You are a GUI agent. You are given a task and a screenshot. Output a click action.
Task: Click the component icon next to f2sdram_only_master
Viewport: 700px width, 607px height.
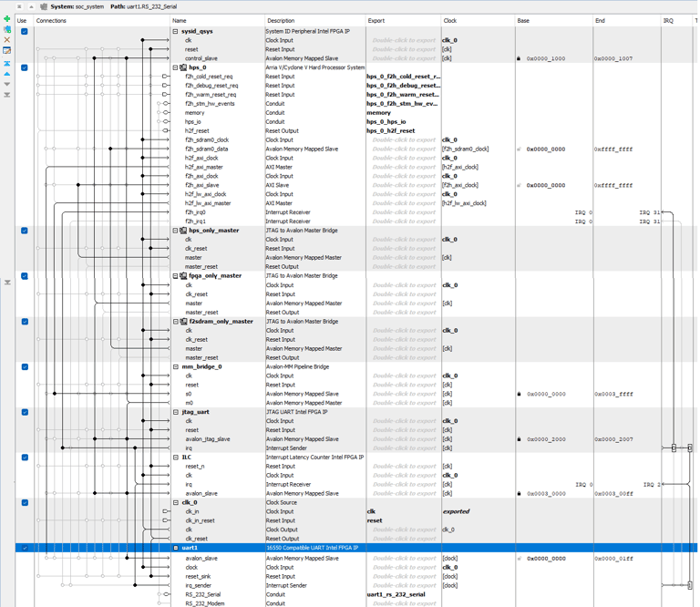[183, 322]
